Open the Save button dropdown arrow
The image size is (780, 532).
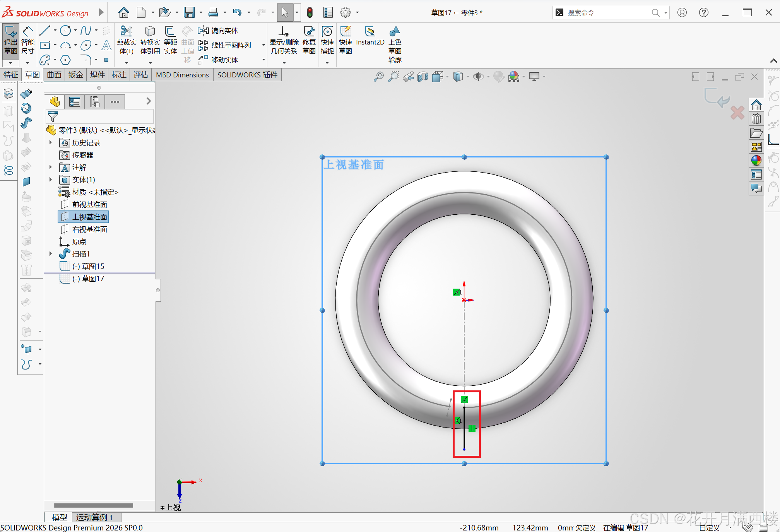click(x=201, y=12)
